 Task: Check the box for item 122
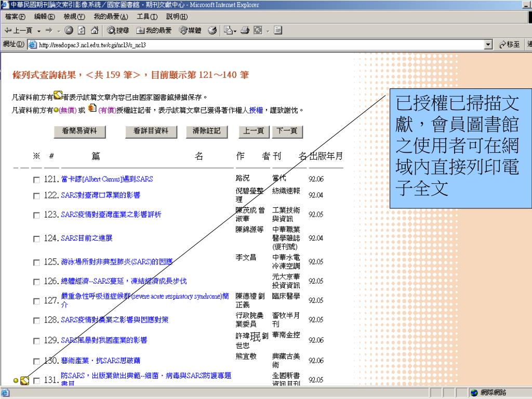click(36, 196)
